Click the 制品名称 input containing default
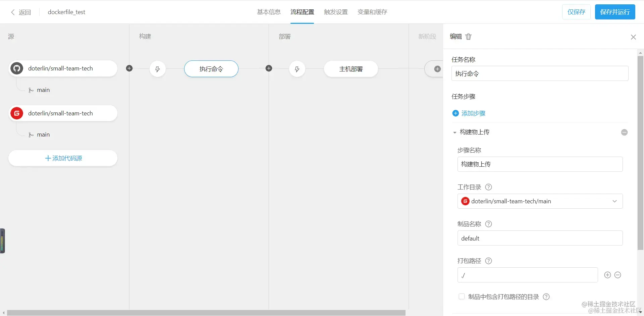The height and width of the screenshot is (316, 644). (540, 238)
